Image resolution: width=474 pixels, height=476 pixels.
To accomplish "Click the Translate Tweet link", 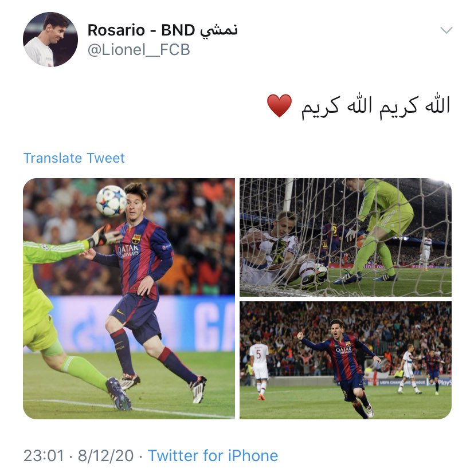I will [x=74, y=158].
